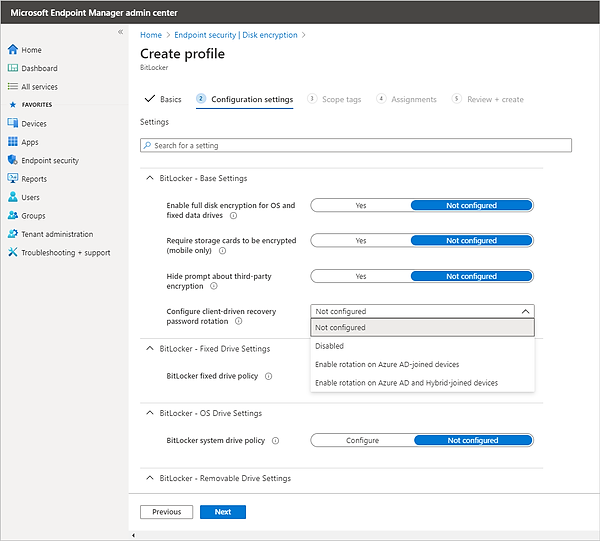Screen dimensions: 600x541
Task: Open the Reports icon in sidebar
Action: point(13,179)
